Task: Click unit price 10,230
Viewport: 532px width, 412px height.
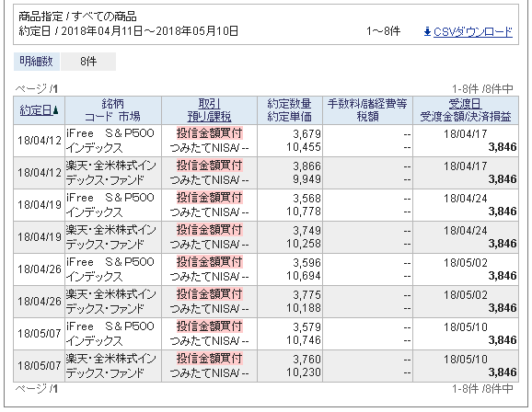Action: pyautogui.click(x=304, y=372)
